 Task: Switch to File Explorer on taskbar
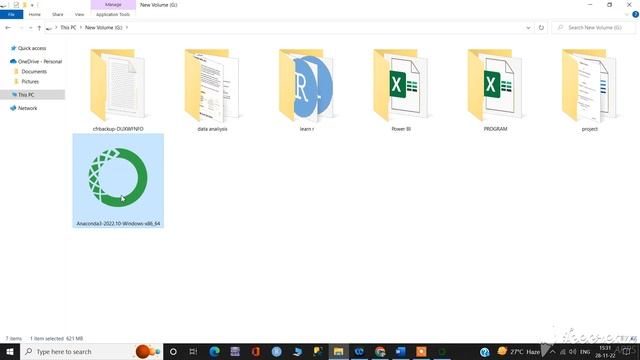click(x=338, y=351)
